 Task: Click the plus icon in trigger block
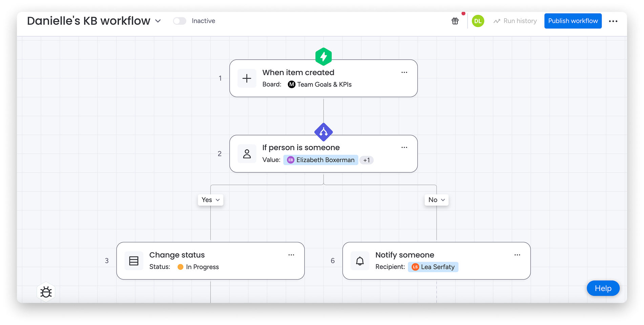coord(247,78)
